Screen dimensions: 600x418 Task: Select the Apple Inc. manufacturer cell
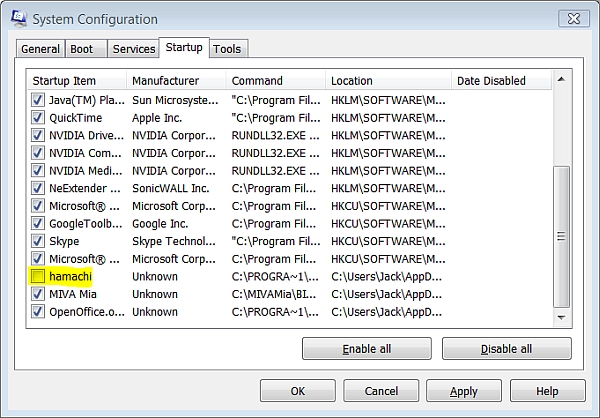click(x=157, y=118)
